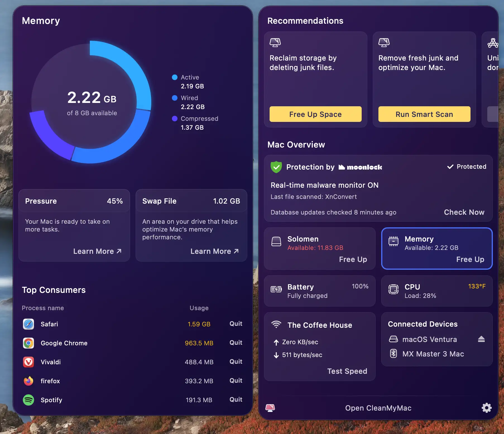The width and height of the screenshot is (504, 434).
Task: Click the firefox app icon
Action: point(28,381)
